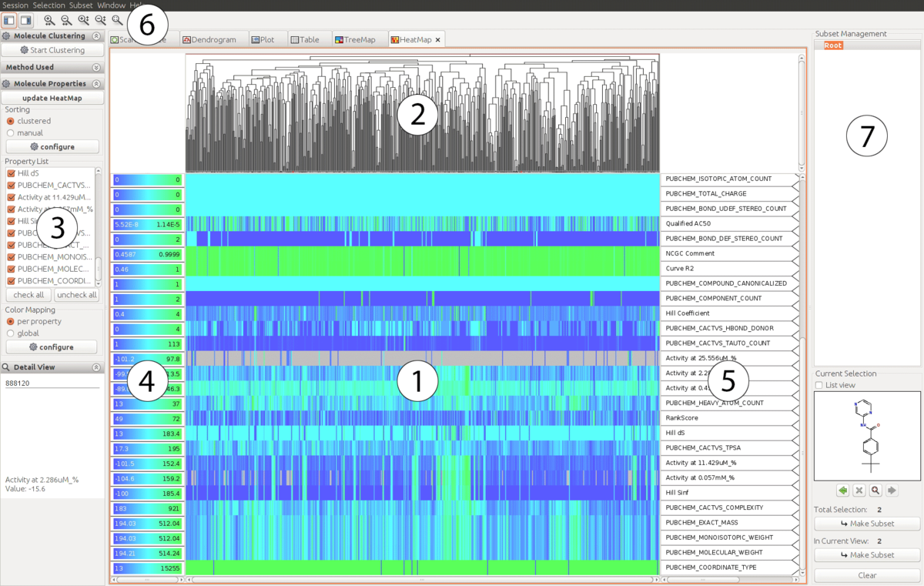Viewport: 924px width, 586px height.
Task: Show previous molecule with green left arrow
Action: pyautogui.click(x=844, y=490)
